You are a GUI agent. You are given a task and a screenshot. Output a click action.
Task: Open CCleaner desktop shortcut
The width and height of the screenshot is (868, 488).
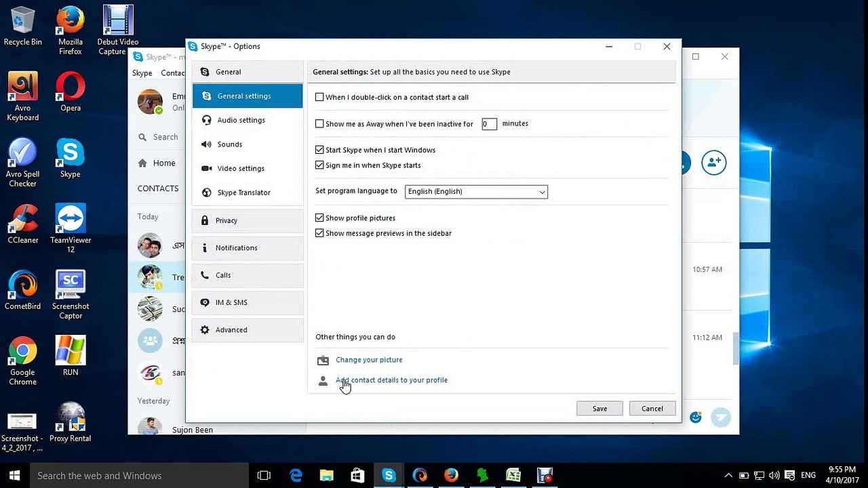coord(23,224)
